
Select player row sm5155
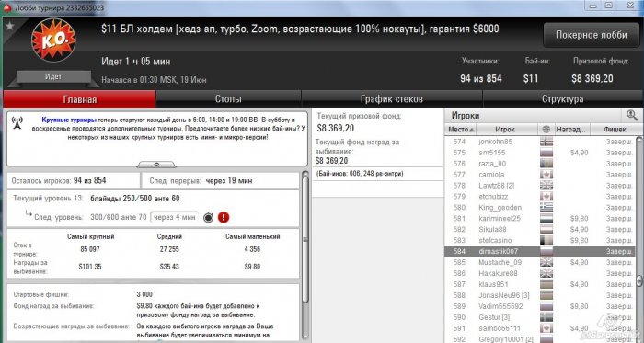540,153
